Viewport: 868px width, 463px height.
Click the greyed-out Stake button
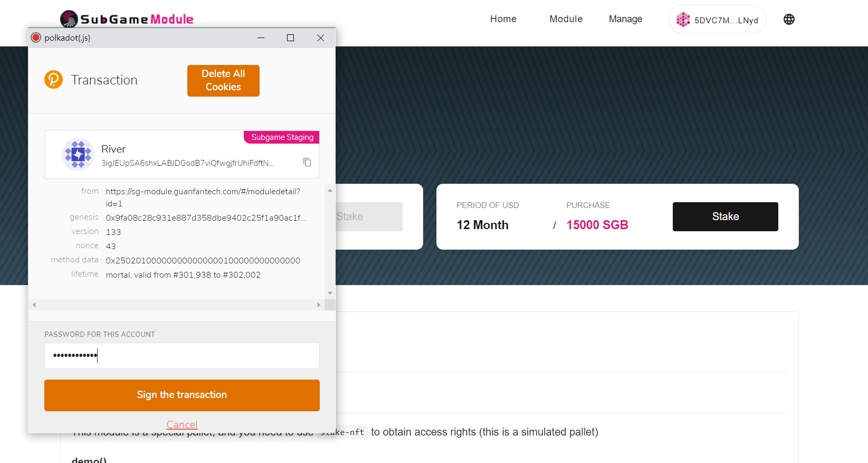tap(369, 216)
